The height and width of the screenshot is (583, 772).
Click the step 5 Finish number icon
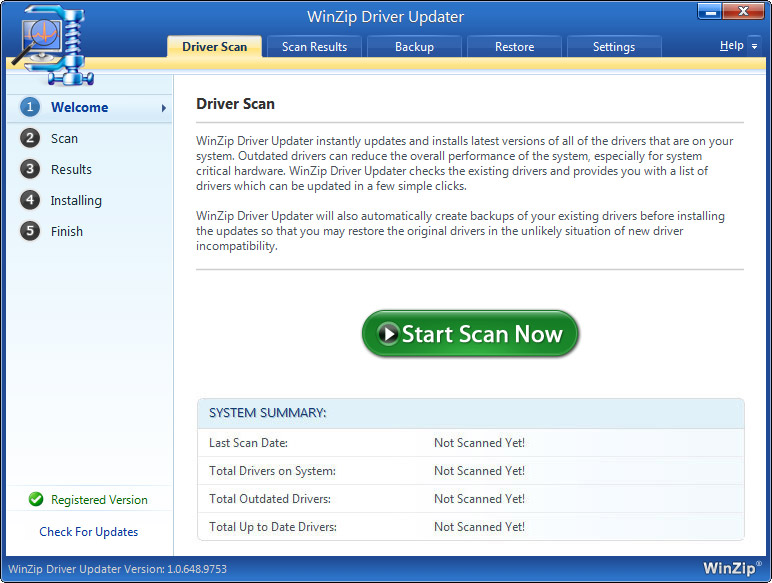30,231
